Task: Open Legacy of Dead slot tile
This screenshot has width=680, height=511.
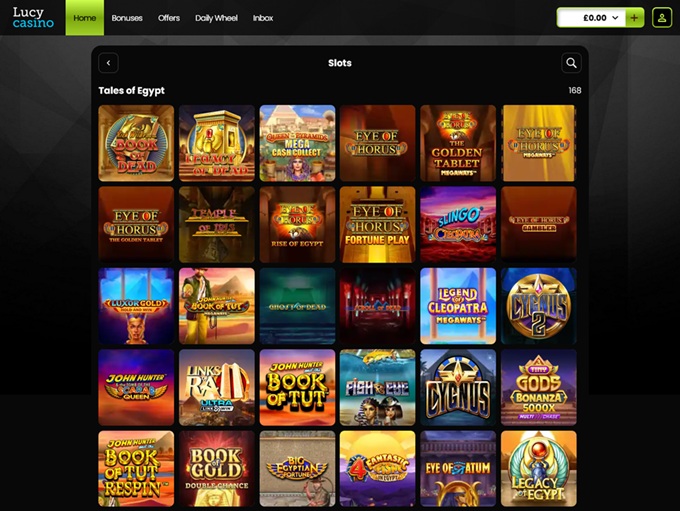Action: pyautogui.click(x=217, y=143)
